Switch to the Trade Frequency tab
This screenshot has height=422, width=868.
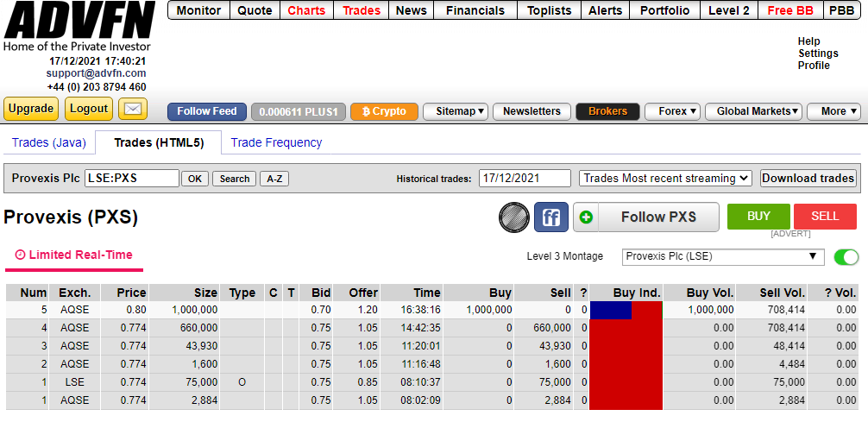coord(276,143)
